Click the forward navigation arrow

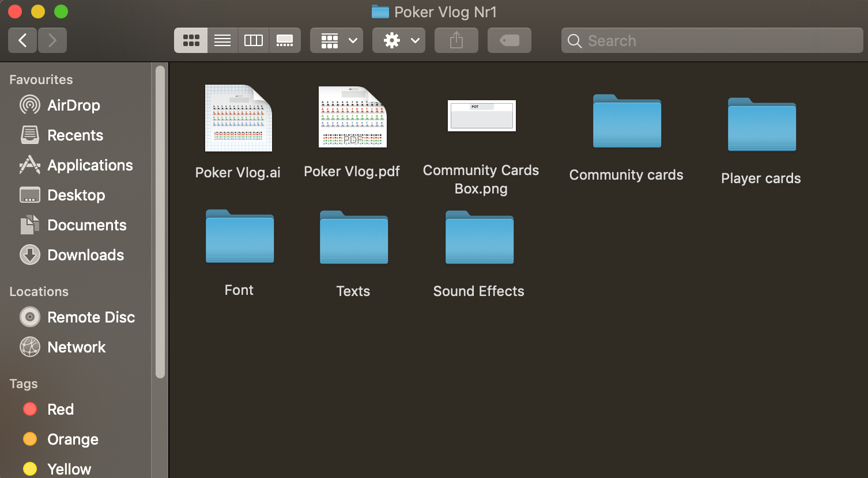pos(52,40)
